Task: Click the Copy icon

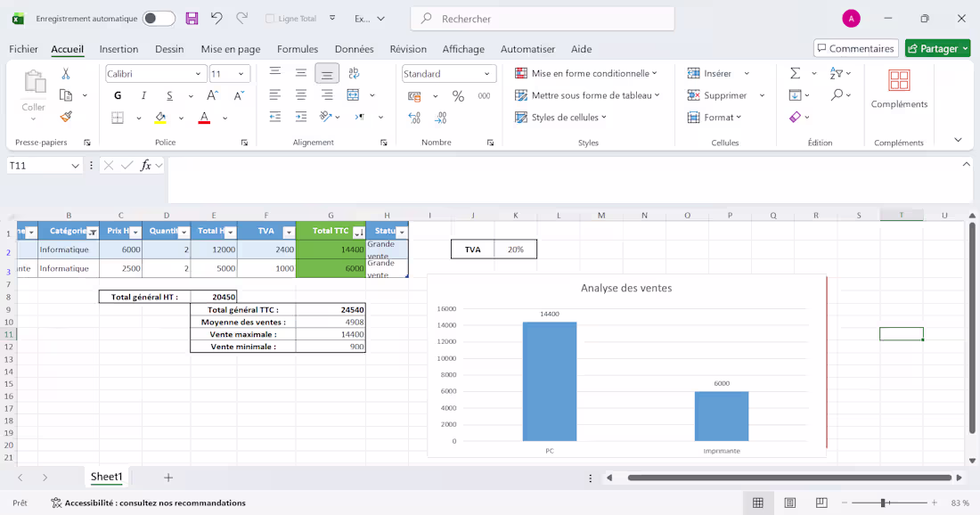Action: click(x=66, y=95)
